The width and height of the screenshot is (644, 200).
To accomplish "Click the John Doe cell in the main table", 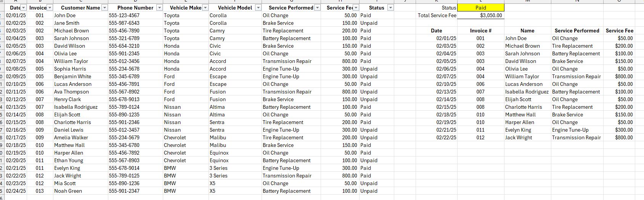I will point(65,15).
